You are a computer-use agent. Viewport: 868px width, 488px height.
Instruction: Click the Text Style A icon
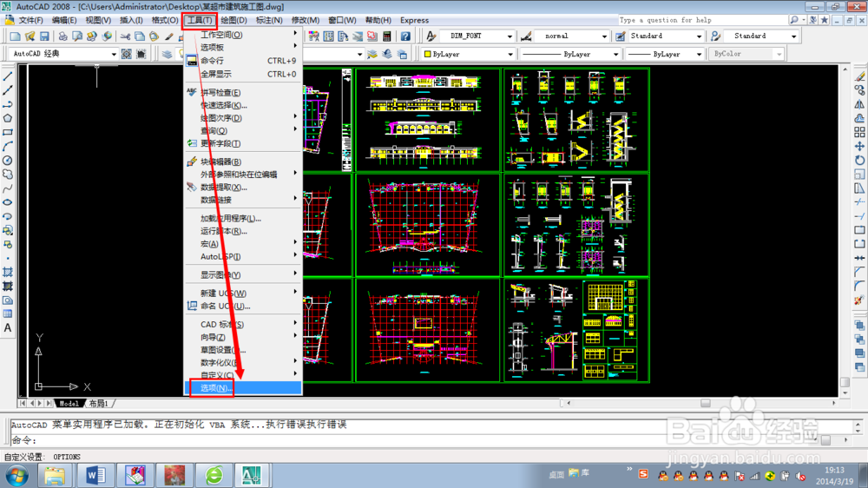pyautogui.click(x=431, y=36)
